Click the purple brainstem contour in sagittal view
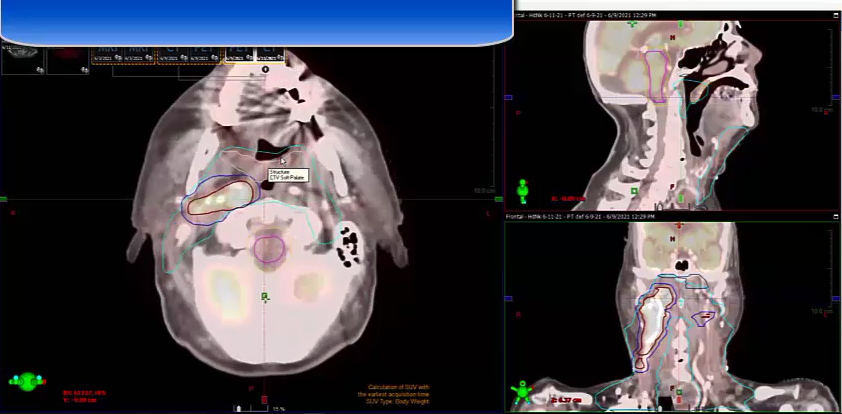Image resolution: width=842 pixels, height=414 pixels. tap(656, 77)
